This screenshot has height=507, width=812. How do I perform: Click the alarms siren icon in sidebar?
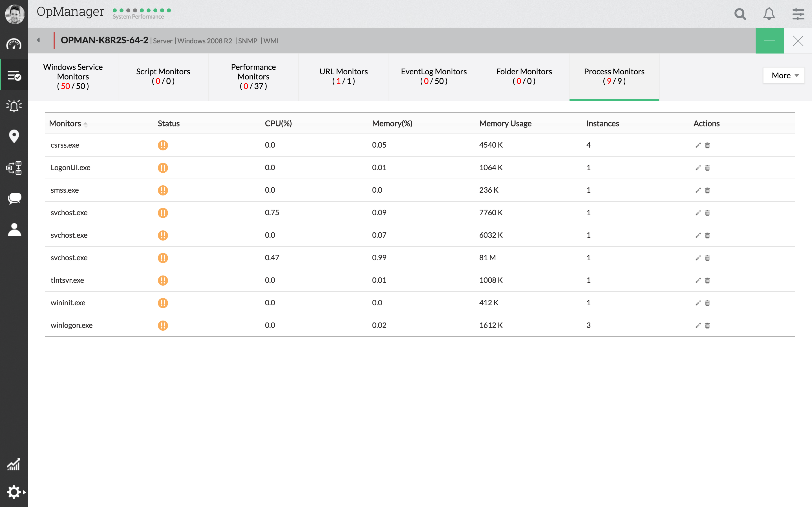[x=14, y=106]
